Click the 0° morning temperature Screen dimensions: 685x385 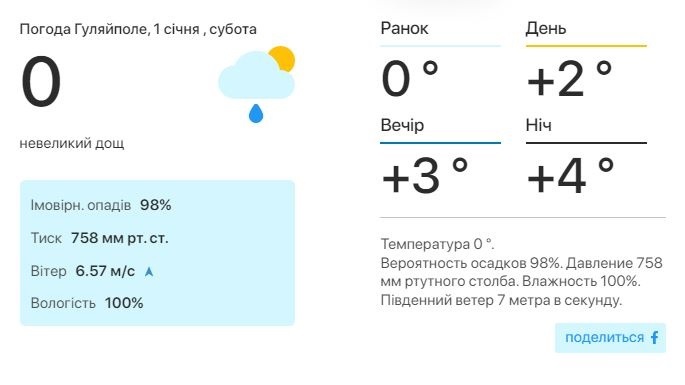click(410, 79)
